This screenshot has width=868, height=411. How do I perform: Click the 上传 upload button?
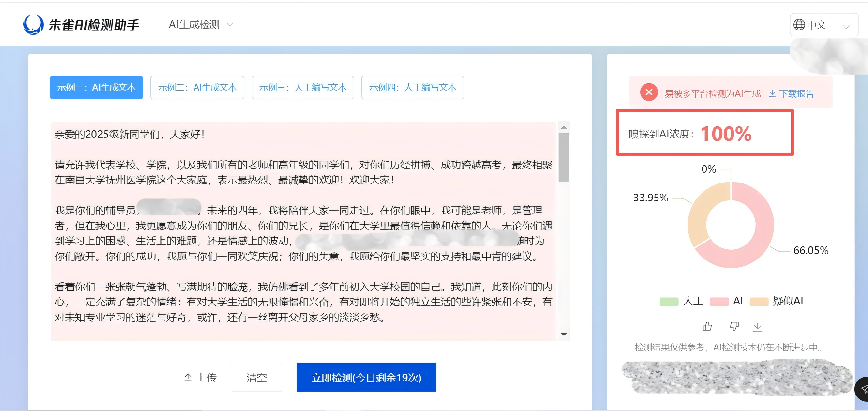pyautogui.click(x=200, y=378)
